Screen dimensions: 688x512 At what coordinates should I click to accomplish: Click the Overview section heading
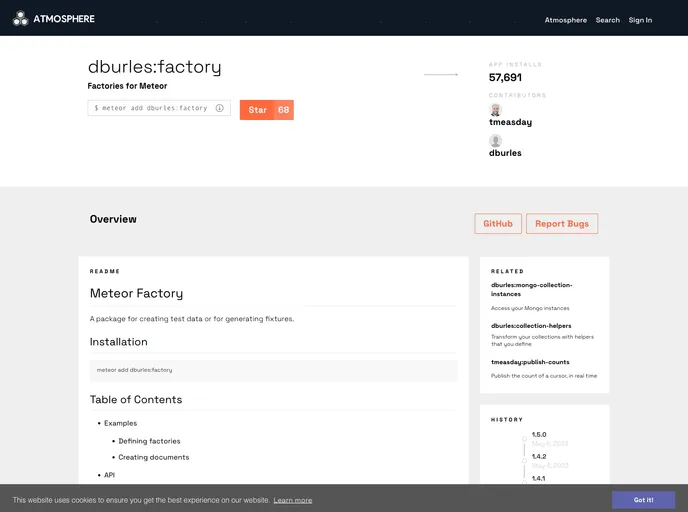tap(113, 219)
